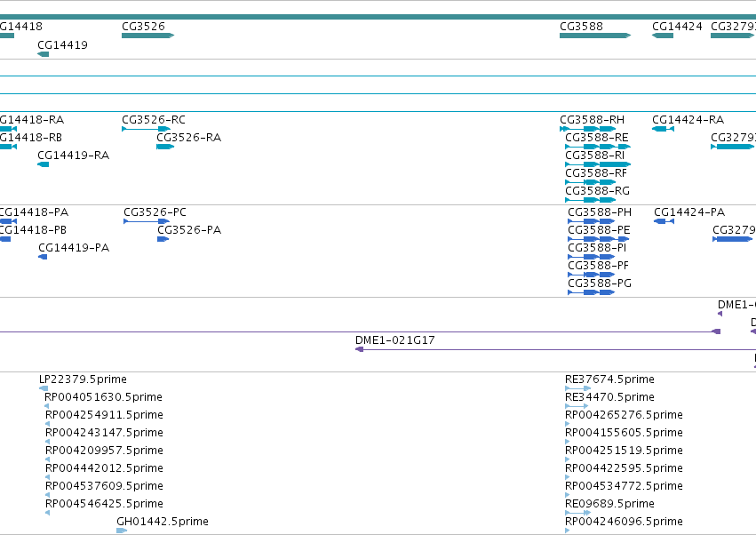
Task: Click the CG14418-RA transcript label
Action: (32, 120)
